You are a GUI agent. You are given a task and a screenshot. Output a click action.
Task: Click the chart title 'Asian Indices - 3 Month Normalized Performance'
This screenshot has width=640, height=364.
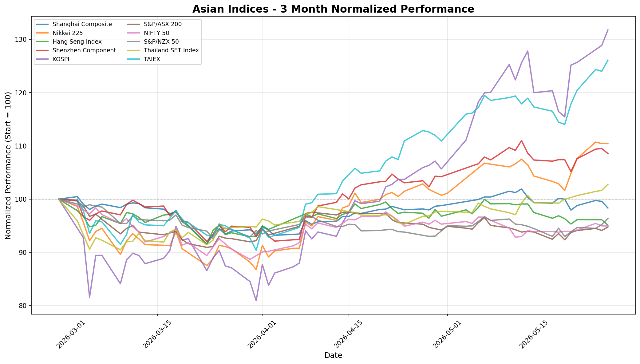click(x=333, y=9)
